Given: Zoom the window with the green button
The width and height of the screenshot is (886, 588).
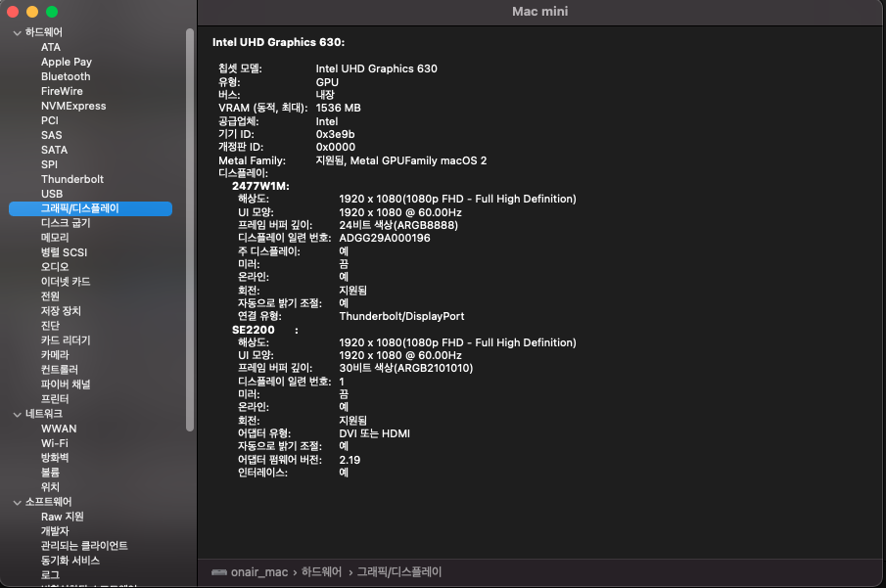Looking at the screenshot, I should click(52, 12).
